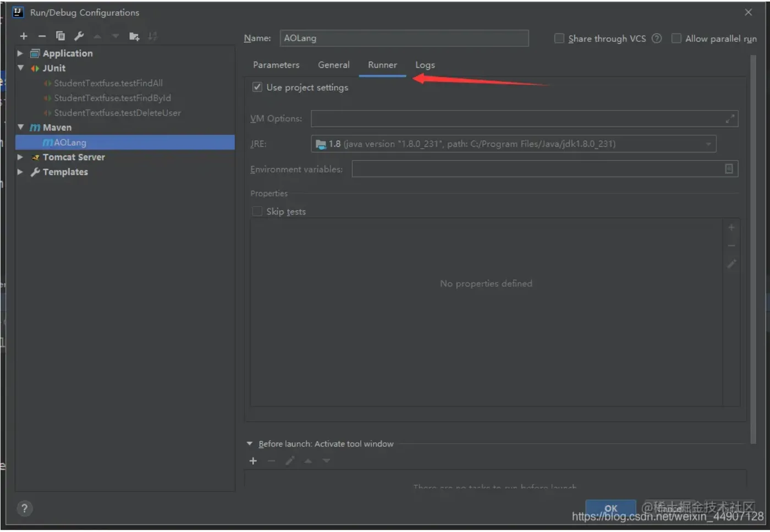Confirm with the OK button
The height and width of the screenshot is (532, 770).
(610, 509)
